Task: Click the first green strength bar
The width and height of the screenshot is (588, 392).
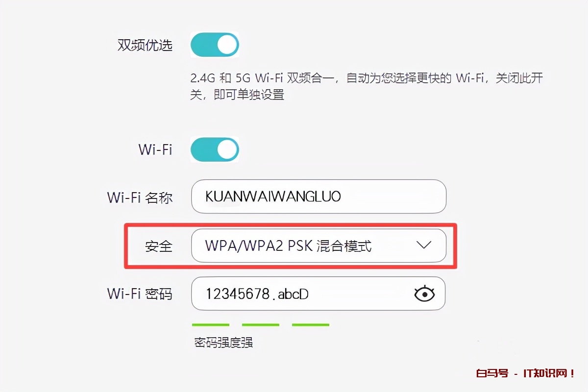Action: (211, 324)
